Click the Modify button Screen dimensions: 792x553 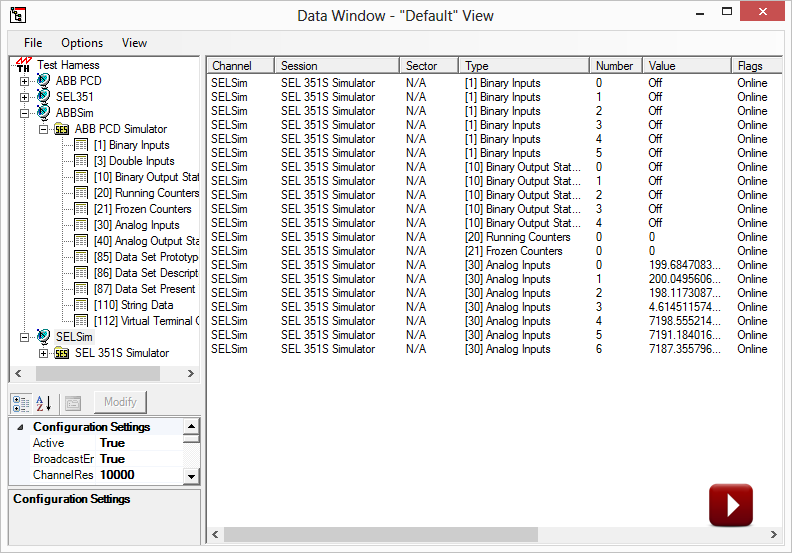pos(120,402)
